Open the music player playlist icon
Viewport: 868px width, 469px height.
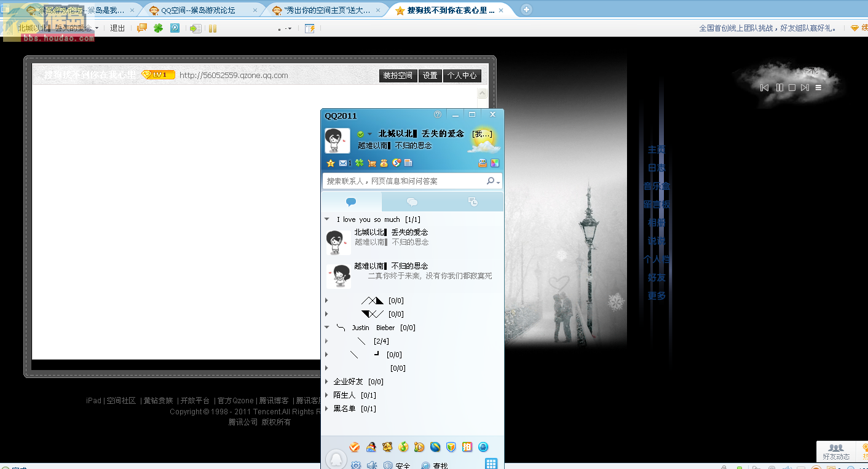[818, 88]
